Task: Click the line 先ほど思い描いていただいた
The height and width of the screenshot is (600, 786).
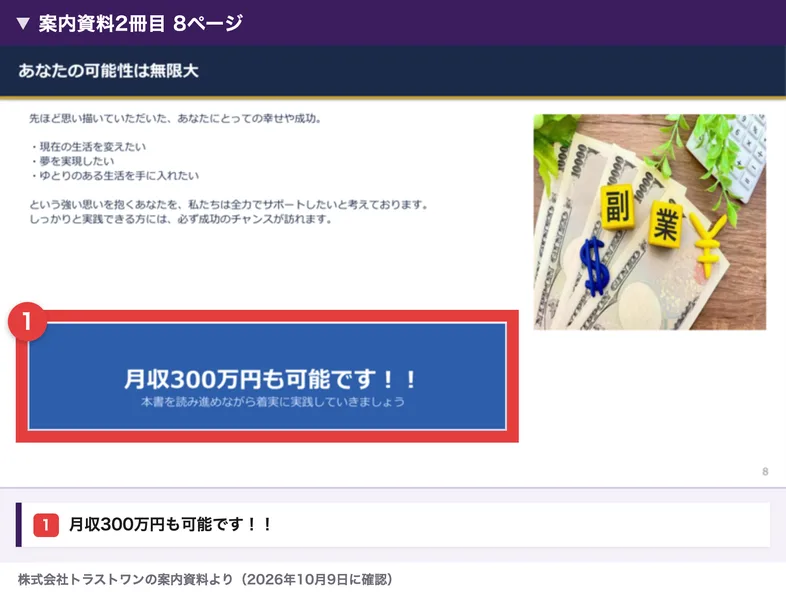Action: tap(175, 119)
